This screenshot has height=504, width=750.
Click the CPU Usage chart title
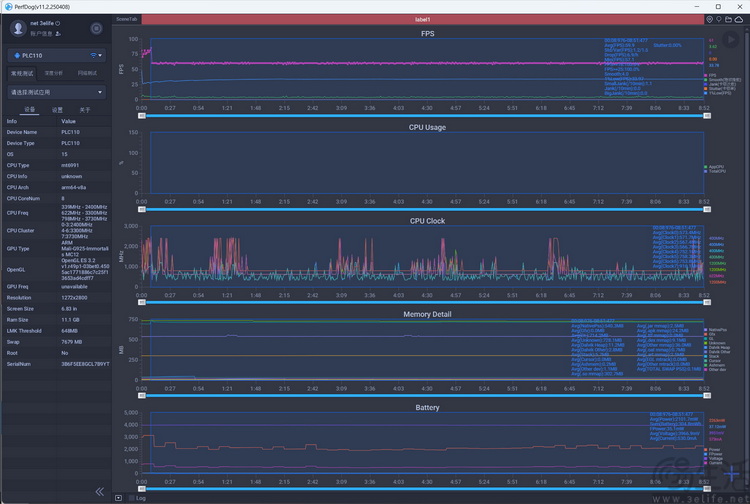point(427,128)
